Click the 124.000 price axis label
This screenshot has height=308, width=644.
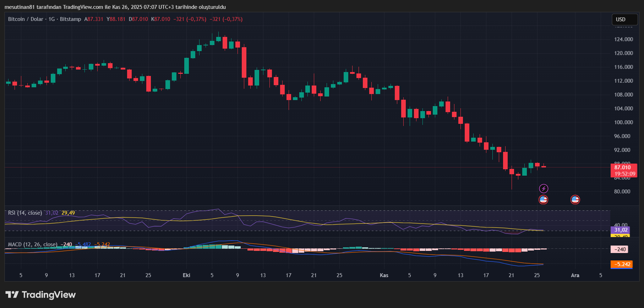tap(623, 39)
